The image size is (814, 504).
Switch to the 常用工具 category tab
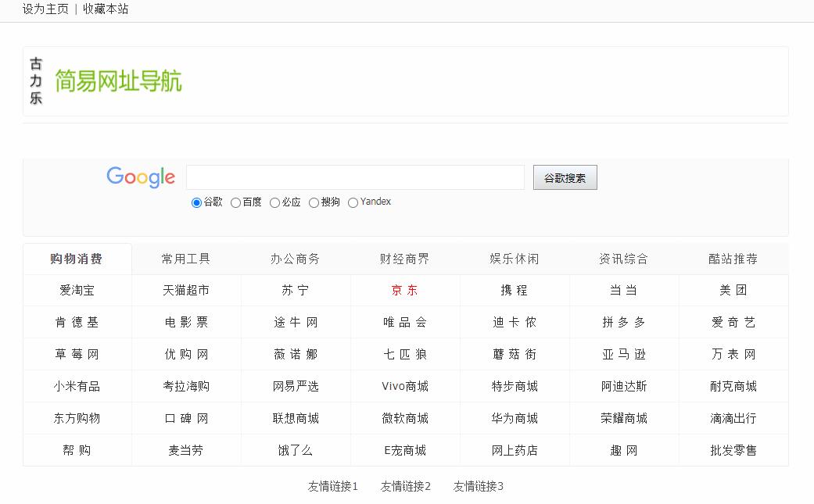point(186,258)
